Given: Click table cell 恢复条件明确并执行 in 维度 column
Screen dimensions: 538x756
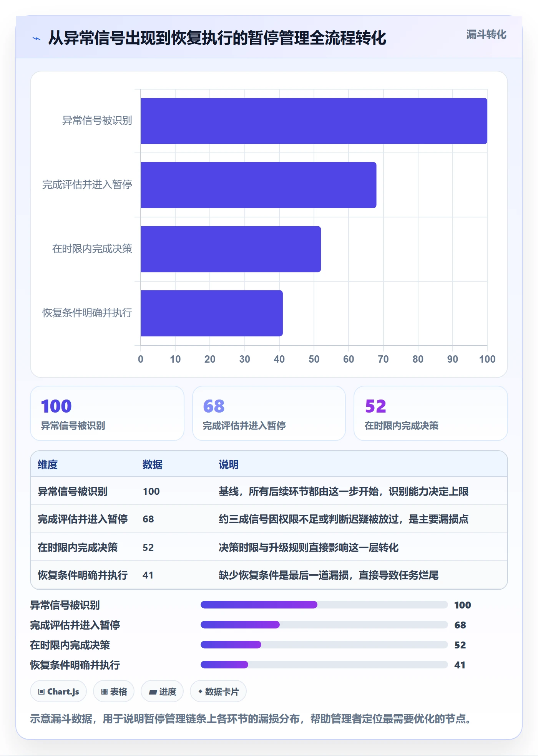Looking at the screenshot, I should click(x=83, y=575).
